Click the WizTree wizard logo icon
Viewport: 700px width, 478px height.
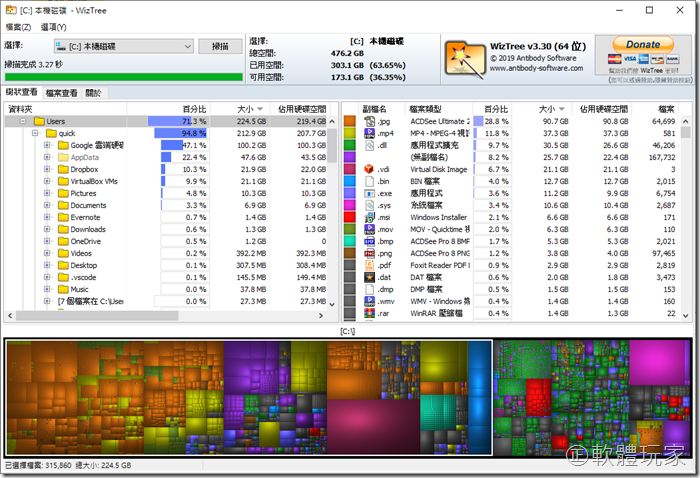pos(464,56)
